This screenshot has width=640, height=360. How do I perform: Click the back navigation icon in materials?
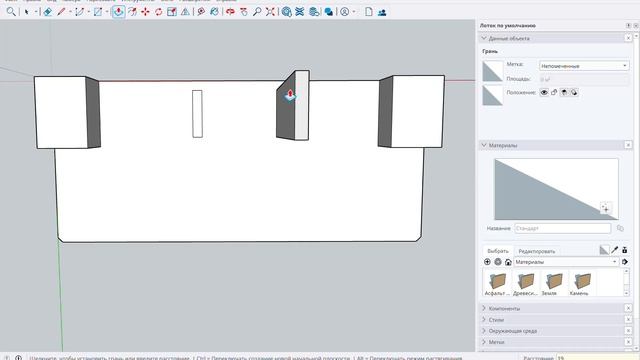[x=487, y=262]
